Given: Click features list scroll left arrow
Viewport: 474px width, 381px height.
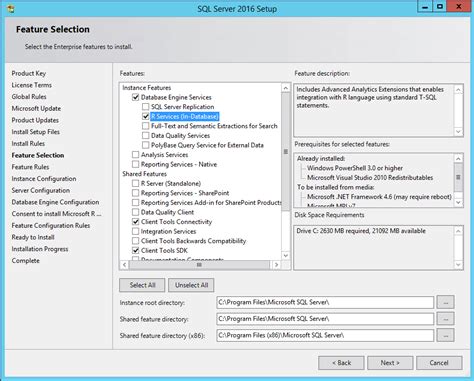Looking at the screenshot, I should [x=124, y=265].
